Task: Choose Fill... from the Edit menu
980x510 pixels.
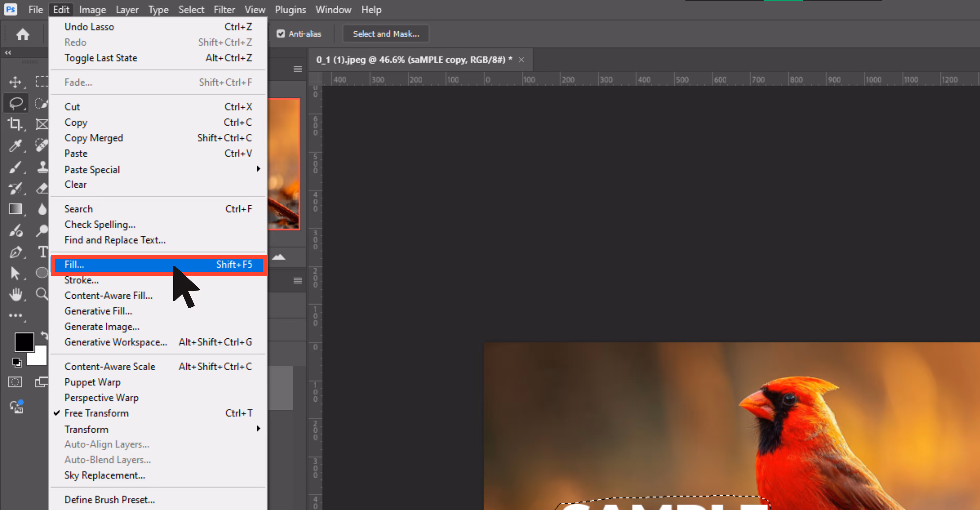Action: (x=158, y=264)
